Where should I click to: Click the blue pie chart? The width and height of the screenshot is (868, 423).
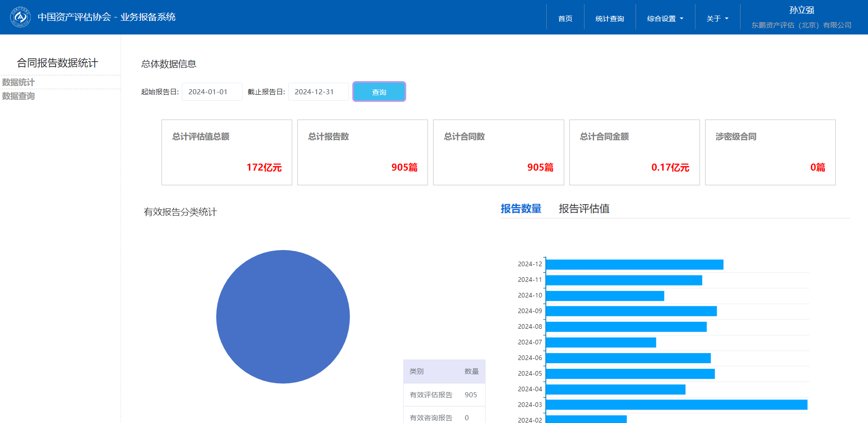[x=283, y=317]
